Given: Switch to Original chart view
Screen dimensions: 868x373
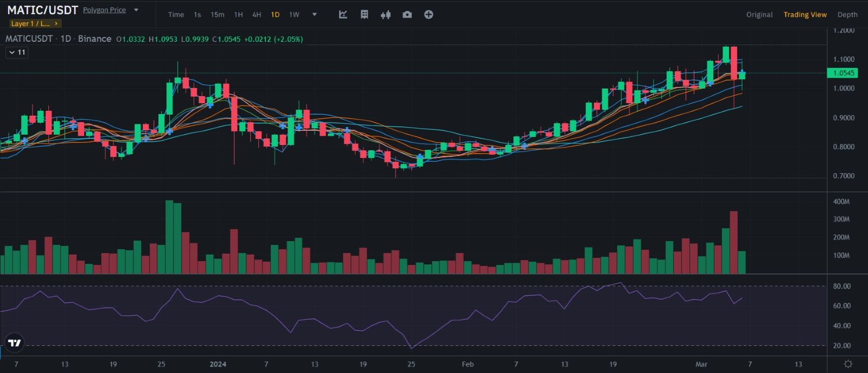Looking at the screenshot, I should [759, 15].
